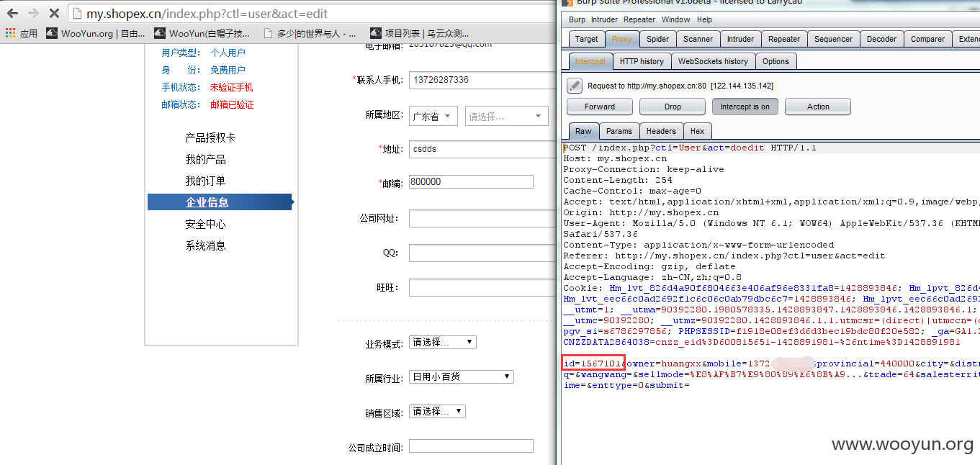Open the 产品授权卡 sidebar item
980x465 pixels.
point(210,137)
